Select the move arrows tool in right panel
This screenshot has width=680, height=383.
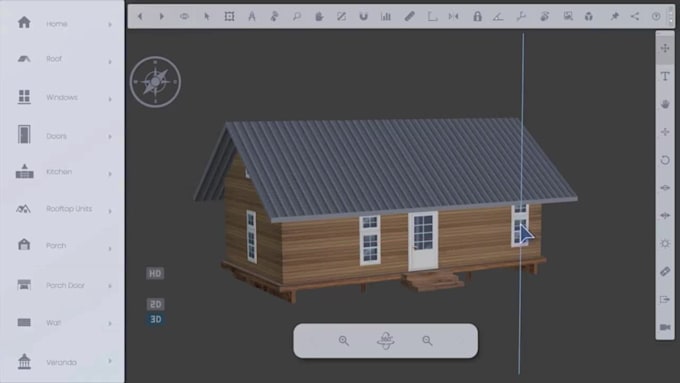pos(665,48)
